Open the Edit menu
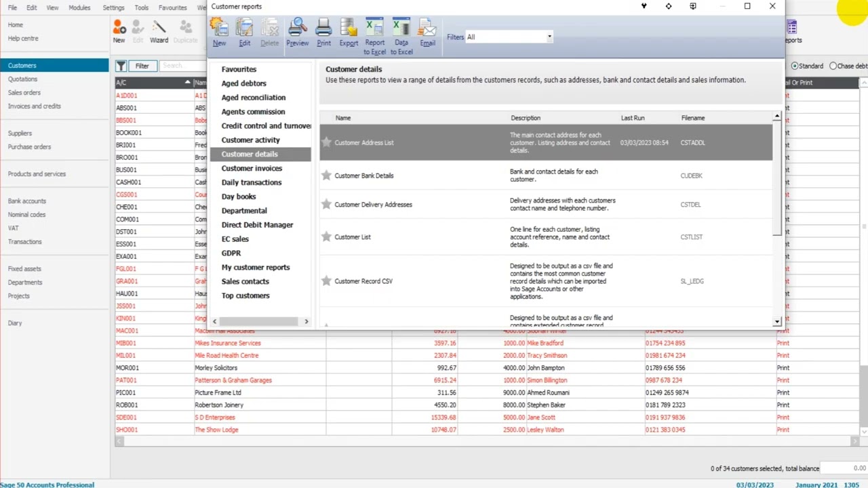 32,7
